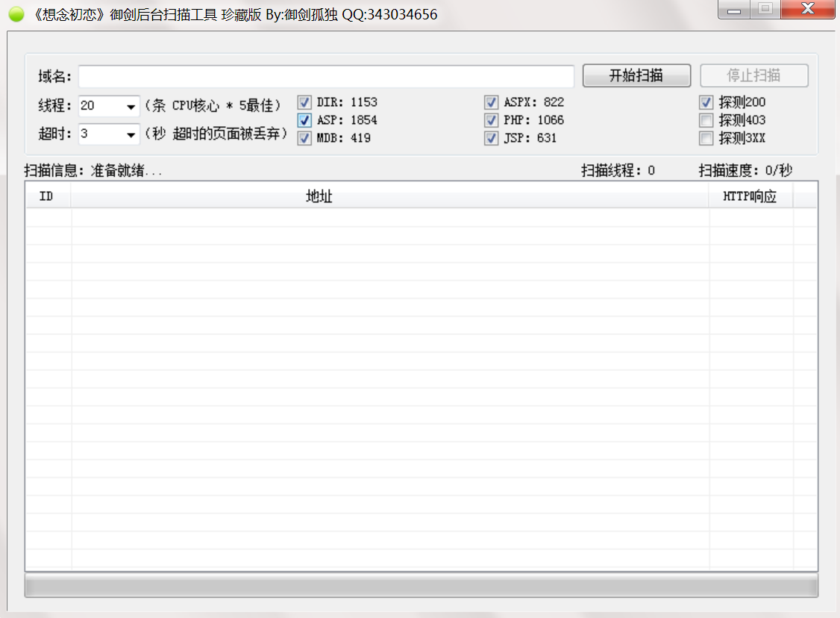Uncheck the 探测200 checkbox
840x618 pixels.
click(x=706, y=102)
